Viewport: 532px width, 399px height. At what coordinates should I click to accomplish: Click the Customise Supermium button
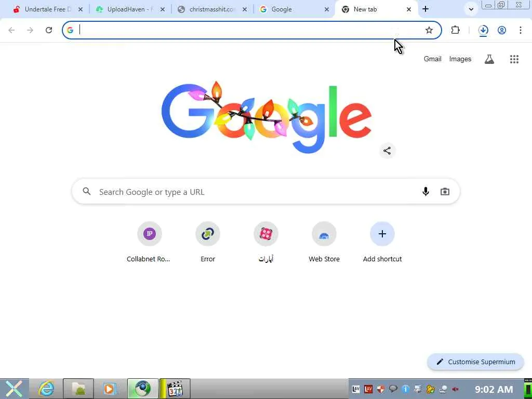[476, 362]
